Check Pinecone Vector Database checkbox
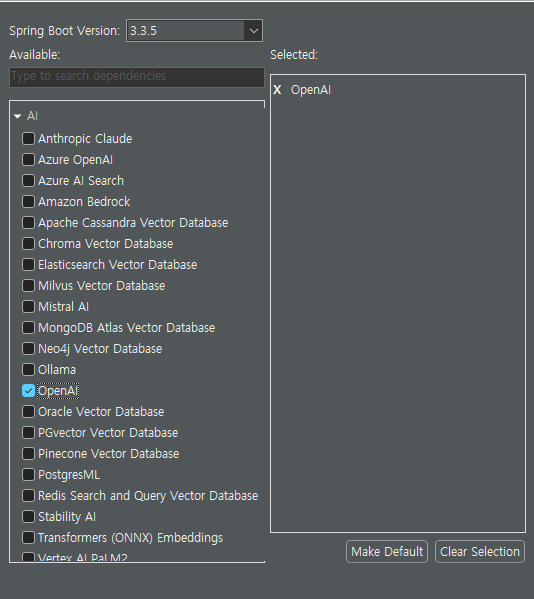Image resolution: width=534 pixels, height=599 pixels. (28, 454)
